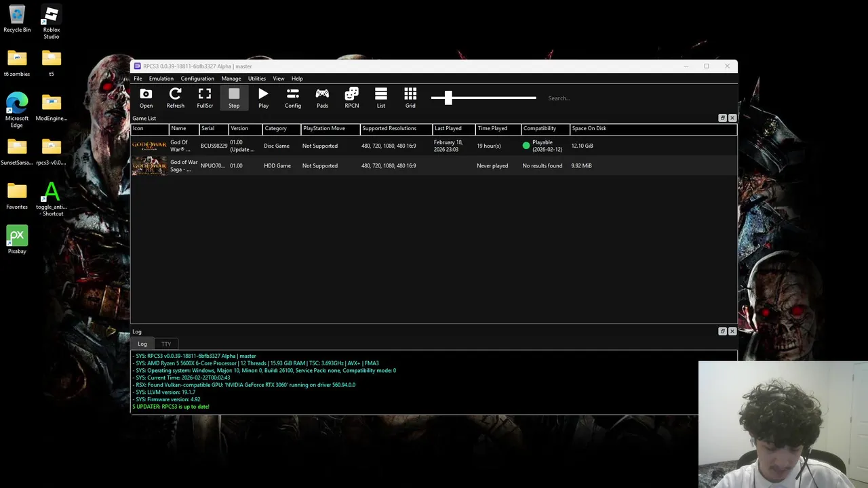Open the RPCN network icon
Screen dimensions: 868x488
[351, 98]
